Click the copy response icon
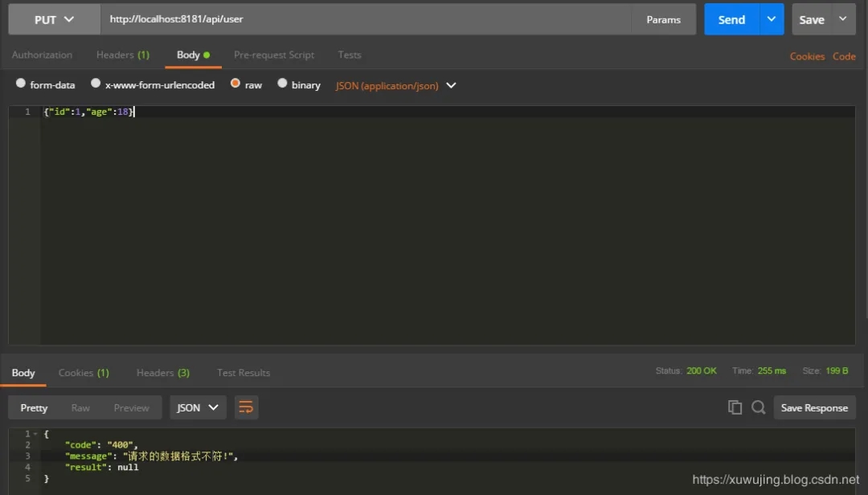Viewport: 868px width, 495px height. point(735,407)
